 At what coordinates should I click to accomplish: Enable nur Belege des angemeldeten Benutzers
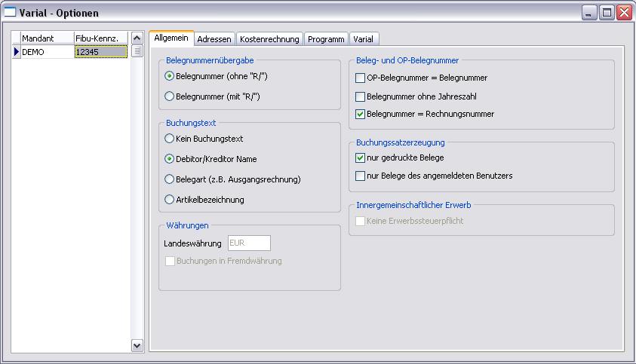[x=360, y=176]
